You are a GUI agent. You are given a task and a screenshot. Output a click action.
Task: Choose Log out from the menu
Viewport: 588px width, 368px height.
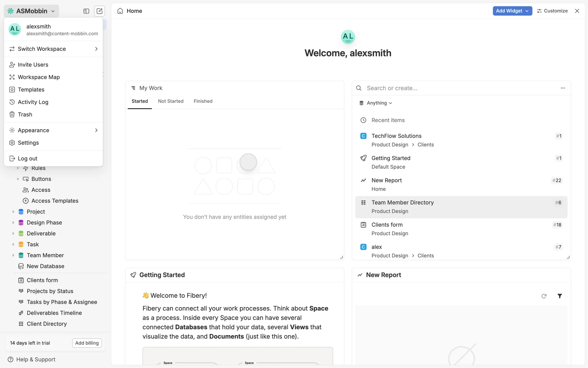pos(28,159)
